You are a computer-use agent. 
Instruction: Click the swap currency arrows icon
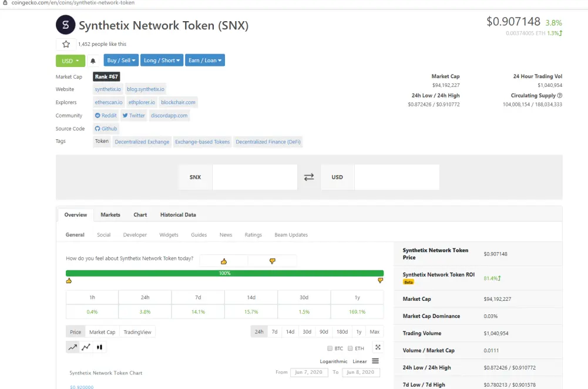(x=309, y=177)
